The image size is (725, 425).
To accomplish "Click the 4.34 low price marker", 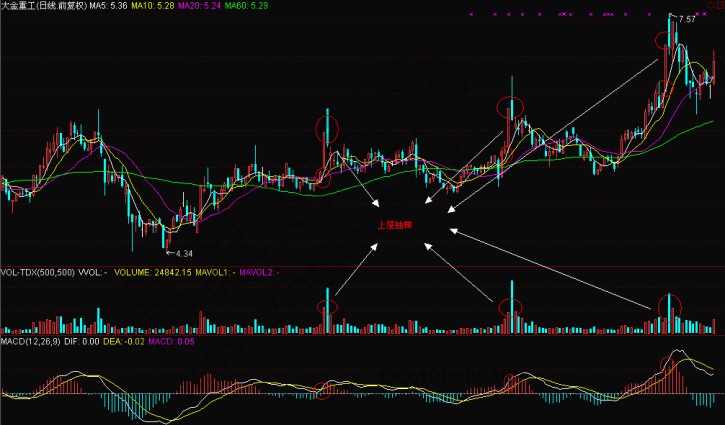I will tap(181, 255).
